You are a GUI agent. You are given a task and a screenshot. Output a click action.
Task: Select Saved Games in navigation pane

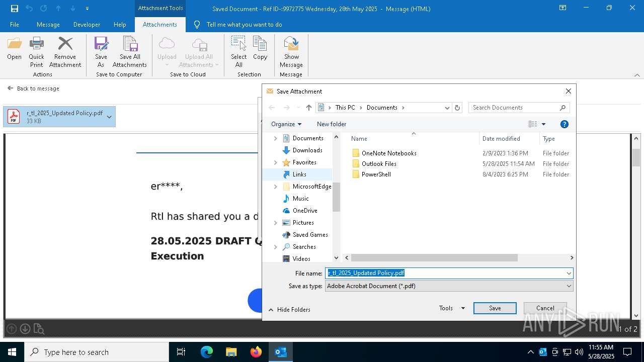310,235
